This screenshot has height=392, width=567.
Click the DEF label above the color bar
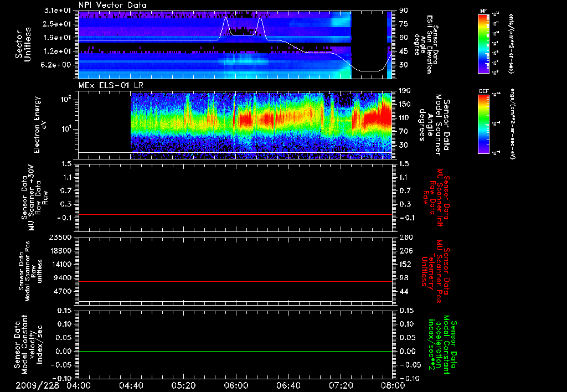coord(484,91)
